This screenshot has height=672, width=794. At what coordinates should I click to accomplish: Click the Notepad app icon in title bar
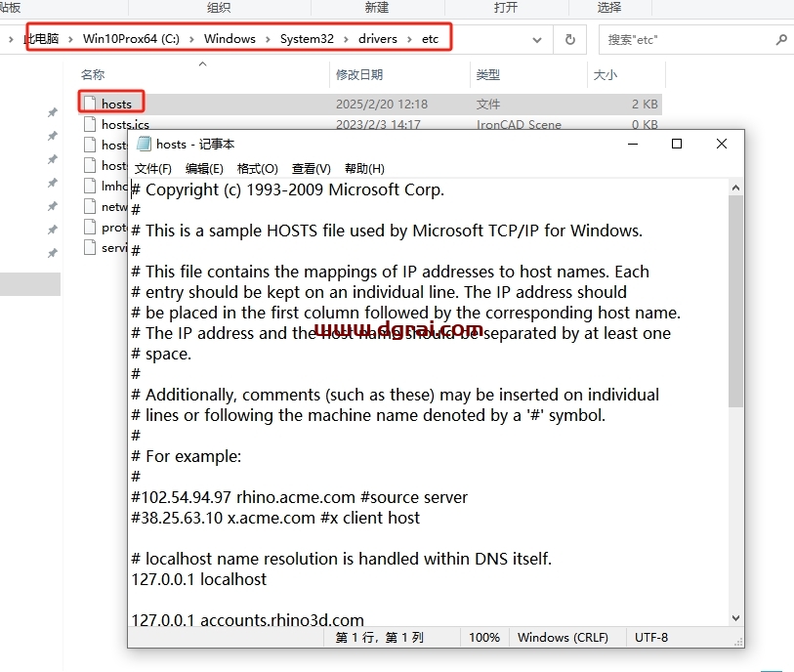click(x=144, y=145)
